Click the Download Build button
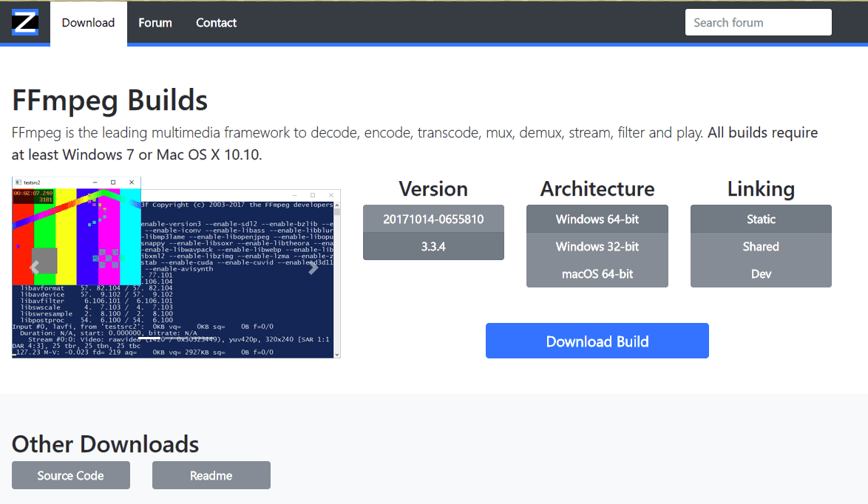Image resolution: width=868 pixels, height=504 pixels. click(597, 341)
